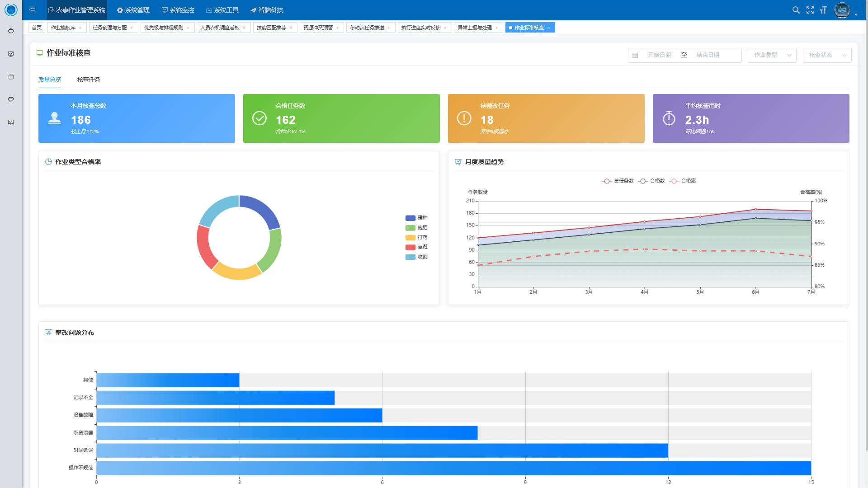The height and width of the screenshot is (488, 868).
Task: Click the search magnifier icon in header
Action: (796, 10)
